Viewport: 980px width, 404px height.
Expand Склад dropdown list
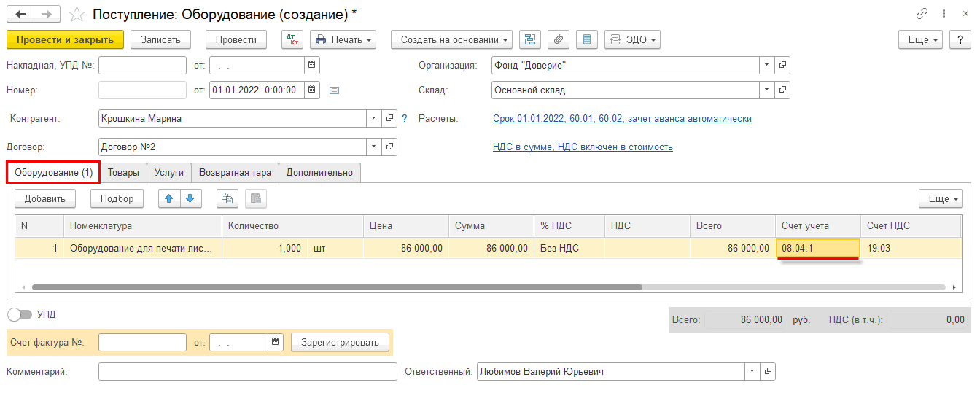(x=766, y=90)
